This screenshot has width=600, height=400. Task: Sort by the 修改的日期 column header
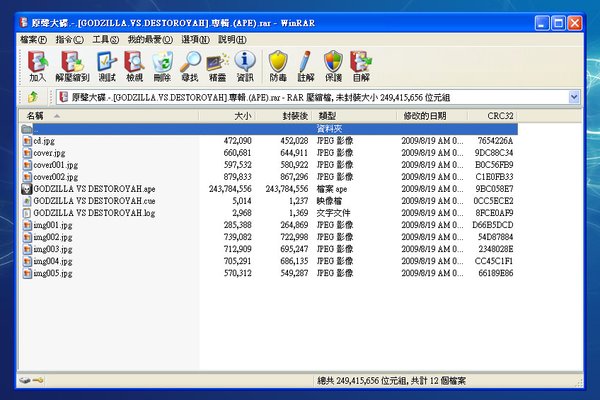tap(432, 116)
